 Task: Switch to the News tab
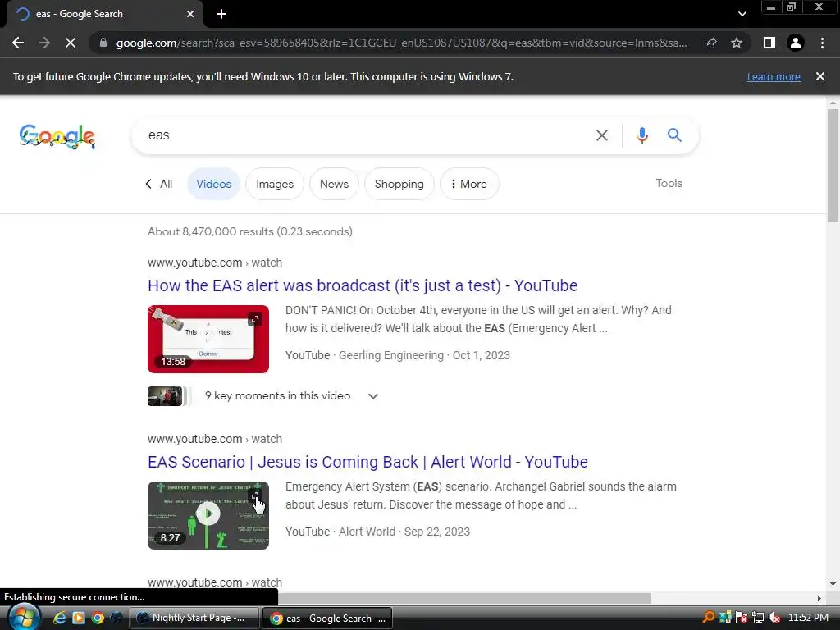[x=335, y=184]
